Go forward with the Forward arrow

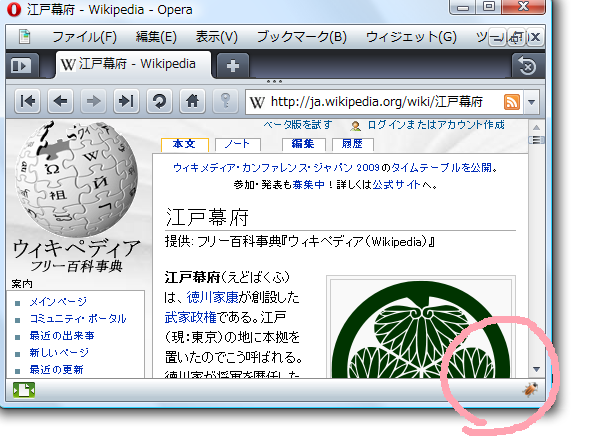pos(93,101)
